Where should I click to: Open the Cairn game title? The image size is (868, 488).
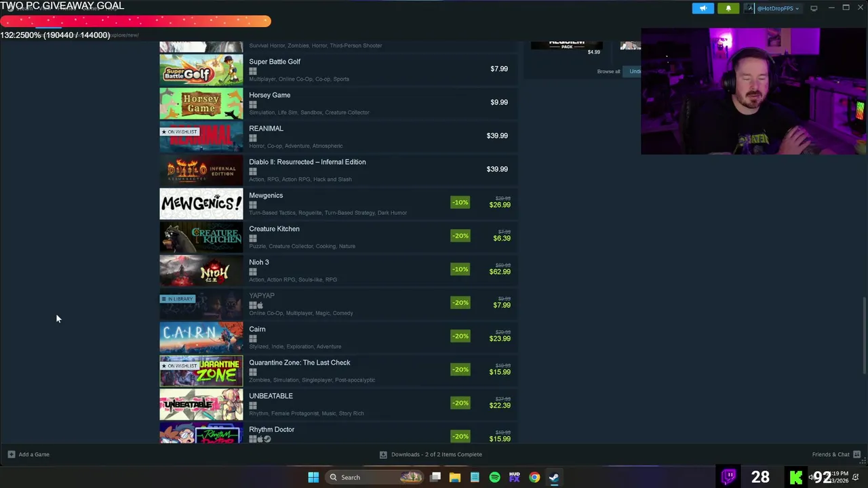(257, 329)
